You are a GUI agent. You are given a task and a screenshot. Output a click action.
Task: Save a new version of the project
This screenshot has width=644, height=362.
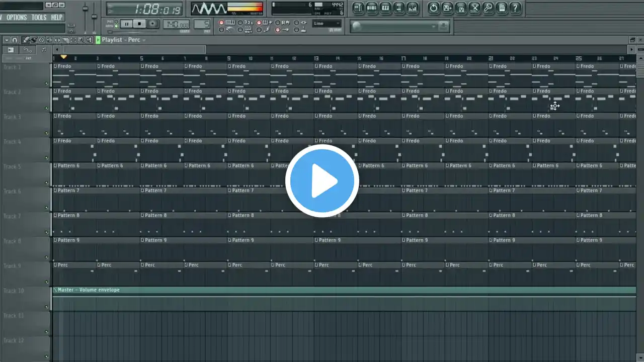(447, 8)
